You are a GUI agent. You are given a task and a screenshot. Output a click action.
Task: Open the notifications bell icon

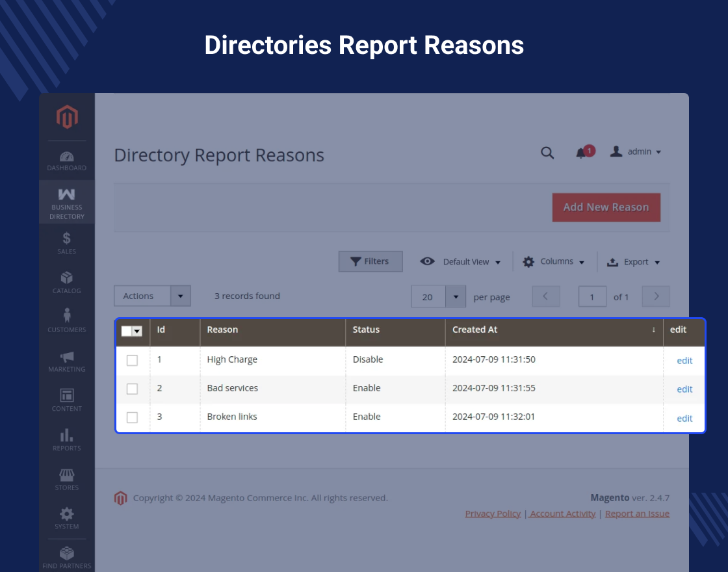coord(581,153)
